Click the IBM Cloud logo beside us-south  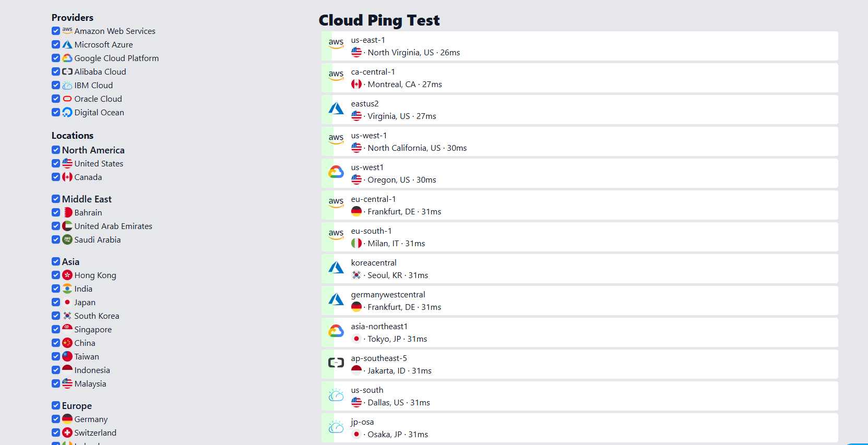pyautogui.click(x=336, y=395)
